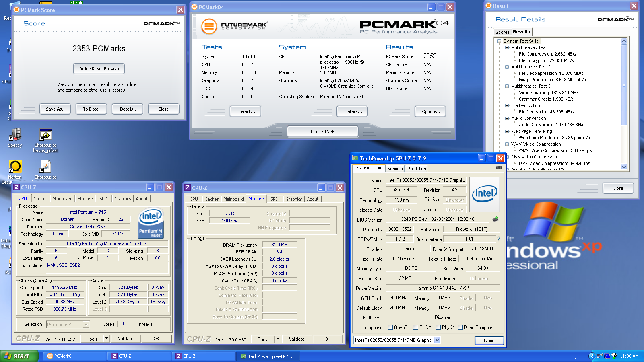The image size is (644, 362).
Task: Click Online ResultBrowser button
Action: pos(99,69)
